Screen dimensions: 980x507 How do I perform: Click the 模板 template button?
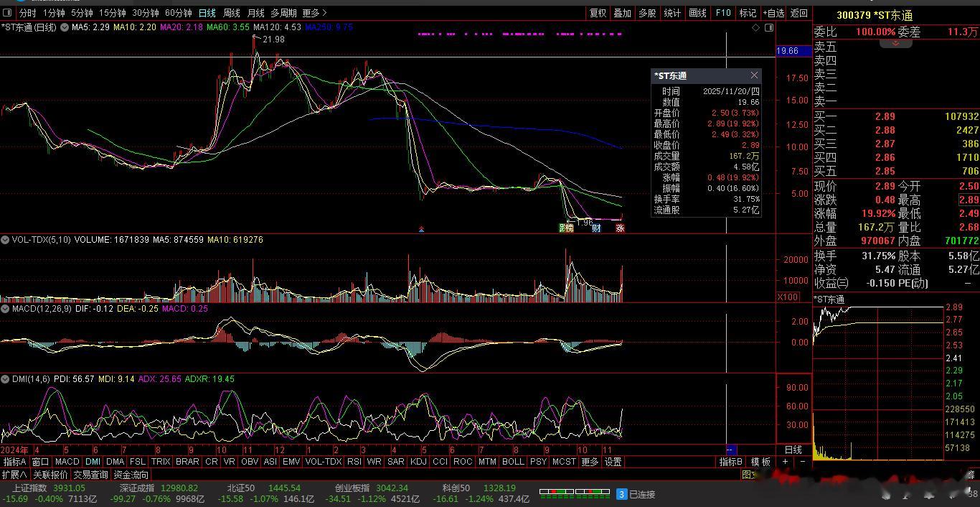(760, 462)
